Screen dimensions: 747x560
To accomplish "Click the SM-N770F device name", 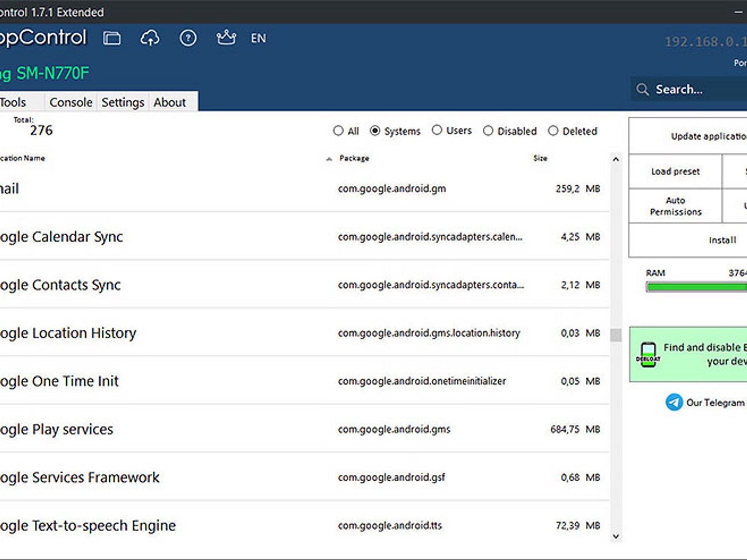I will (52, 73).
